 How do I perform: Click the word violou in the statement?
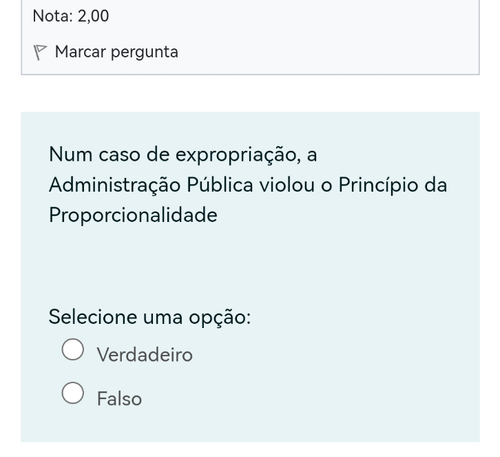(287, 185)
